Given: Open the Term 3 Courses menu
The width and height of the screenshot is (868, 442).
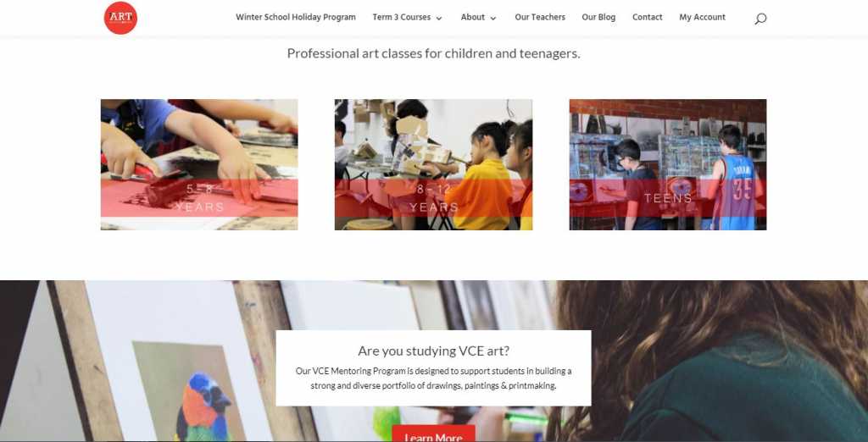Looking at the screenshot, I should 401,17.
